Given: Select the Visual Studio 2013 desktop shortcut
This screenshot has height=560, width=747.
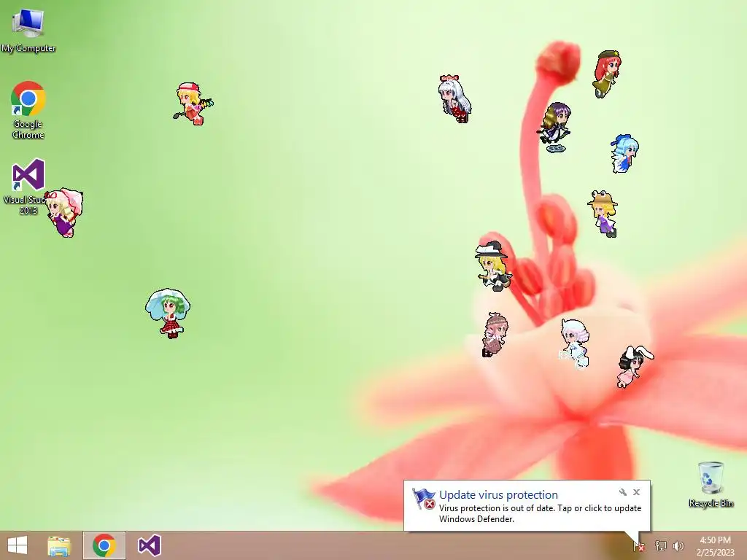Looking at the screenshot, I should (26, 186).
